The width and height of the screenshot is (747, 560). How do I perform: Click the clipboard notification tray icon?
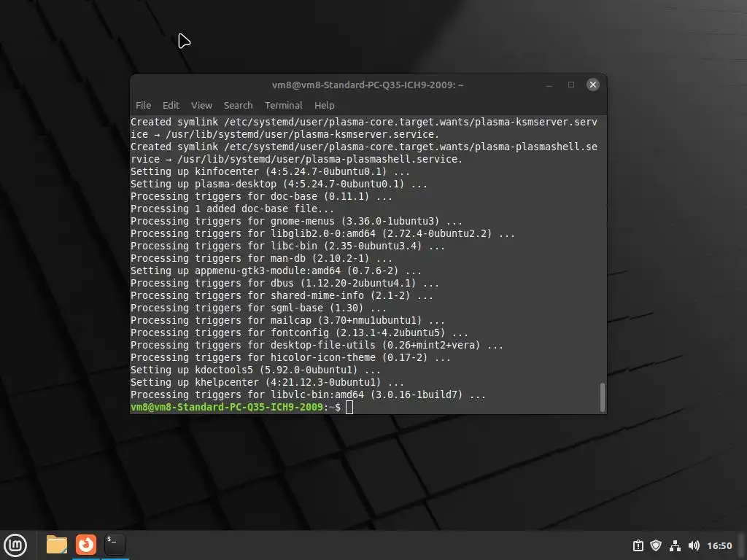point(638,545)
